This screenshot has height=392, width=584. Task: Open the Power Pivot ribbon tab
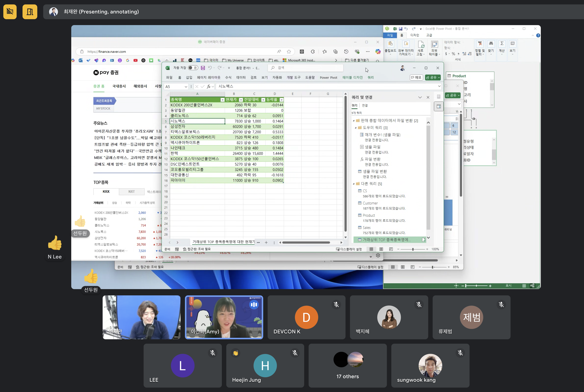pyautogui.click(x=328, y=77)
